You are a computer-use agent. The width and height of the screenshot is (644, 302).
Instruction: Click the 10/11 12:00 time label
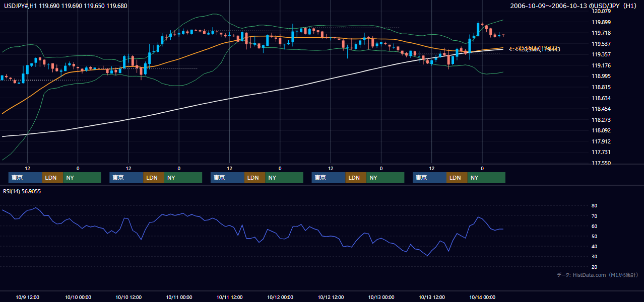click(x=230, y=297)
